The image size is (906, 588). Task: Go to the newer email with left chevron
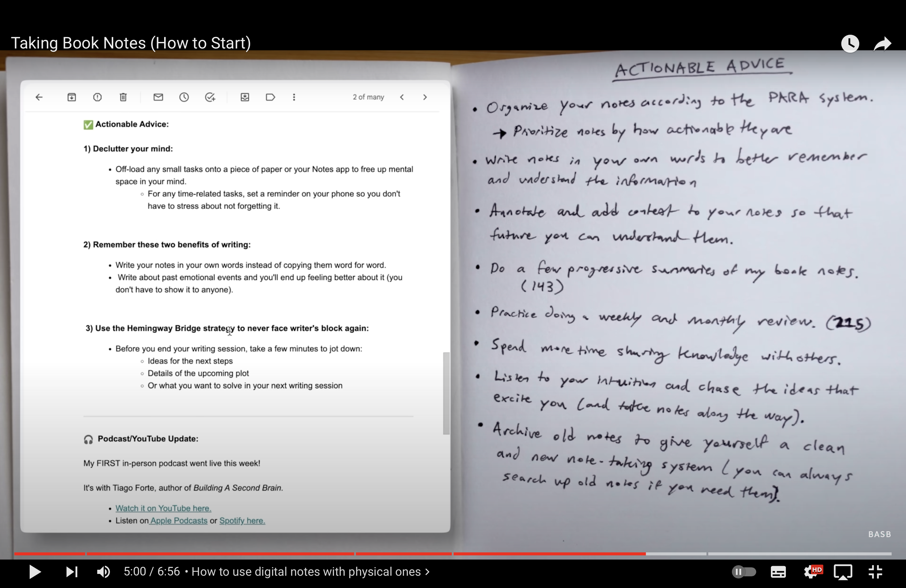click(x=402, y=97)
